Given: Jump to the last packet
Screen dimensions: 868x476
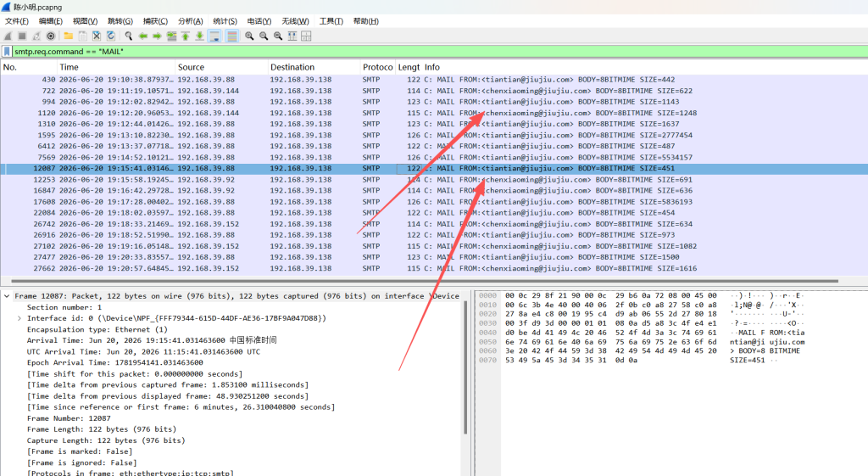Looking at the screenshot, I should coord(200,36).
